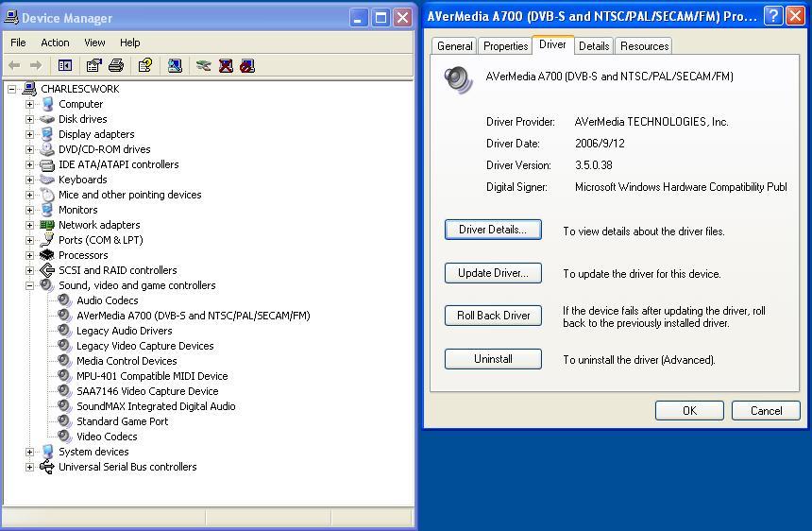Select Standard Game Port entry
The height and width of the screenshot is (531, 812).
point(122,421)
